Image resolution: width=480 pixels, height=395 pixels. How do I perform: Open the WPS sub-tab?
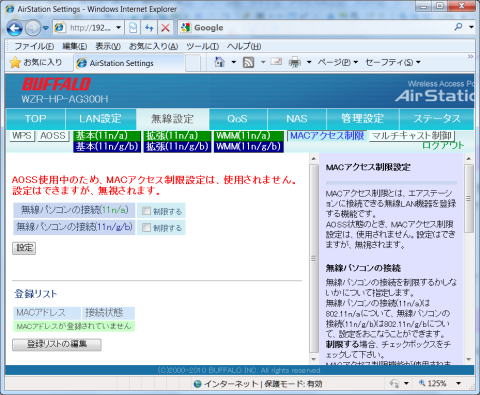22,136
